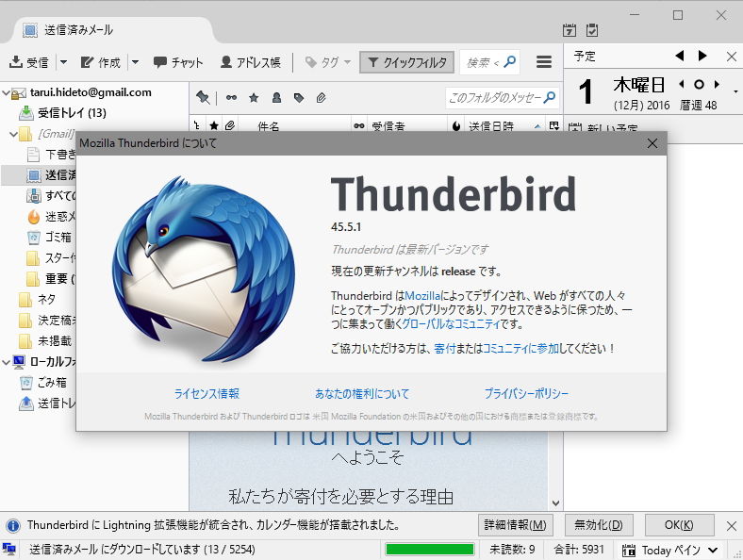Toggle the attachment filter paperclip icon
This screenshot has height=560, width=743.
pyautogui.click(x=322, y=98)
